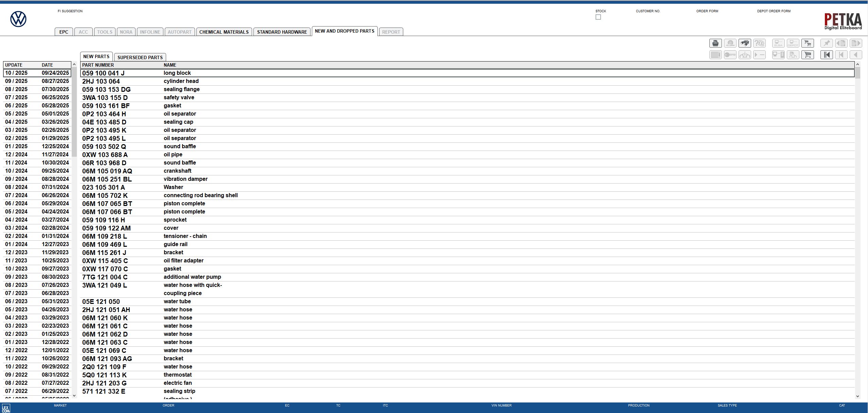Image resolution: width=868 pixels, height=413 pixels.
Task: Open the EPC tab
Action: 64,32
